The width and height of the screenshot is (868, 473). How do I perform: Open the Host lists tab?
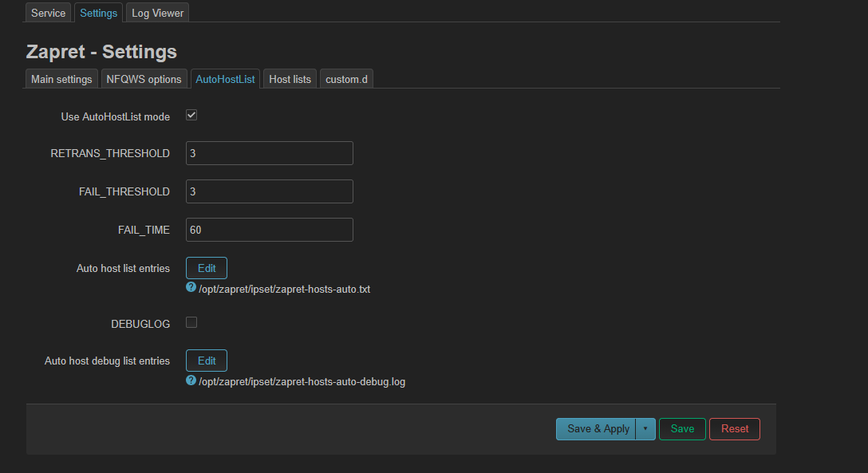[290, 79]
